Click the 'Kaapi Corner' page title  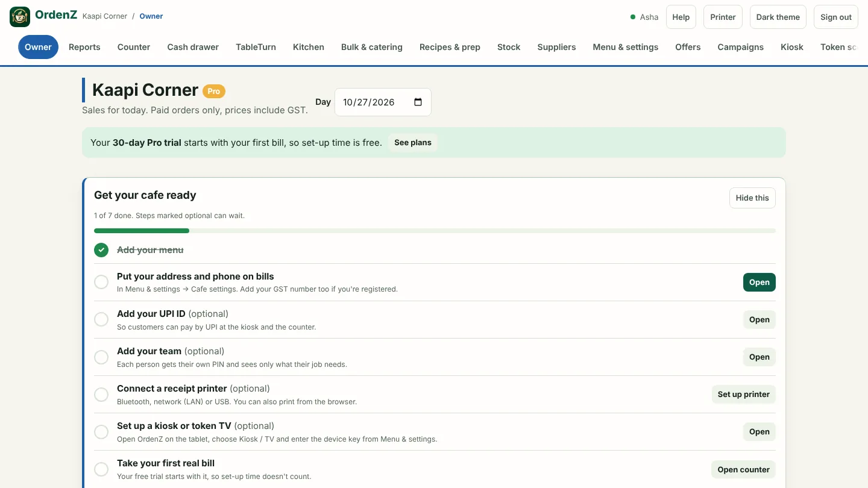145,90
